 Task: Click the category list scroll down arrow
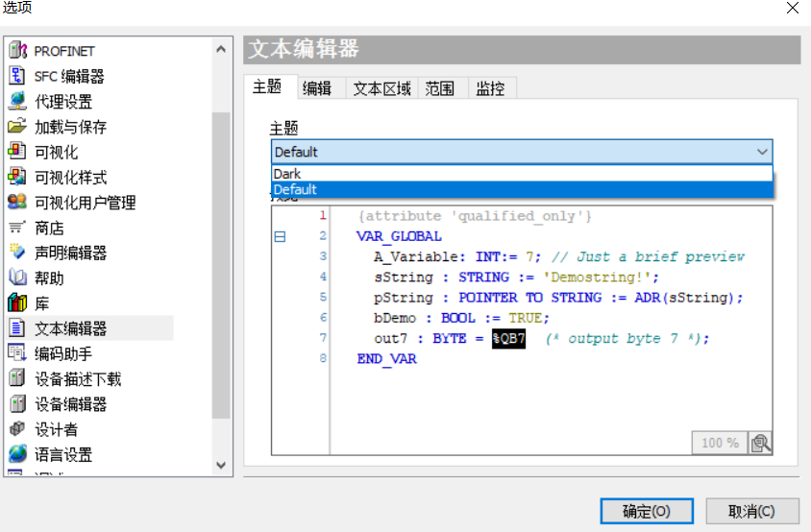221,465
